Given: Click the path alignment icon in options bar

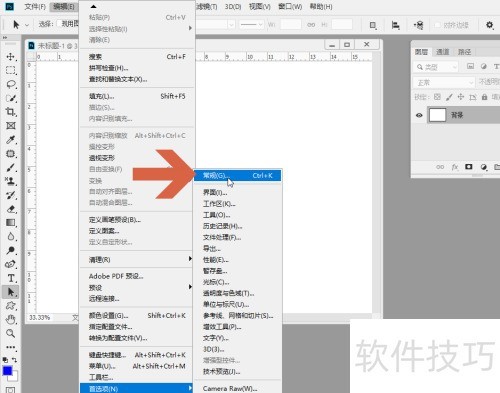Looking at the screenshot, I should [396, 25].
